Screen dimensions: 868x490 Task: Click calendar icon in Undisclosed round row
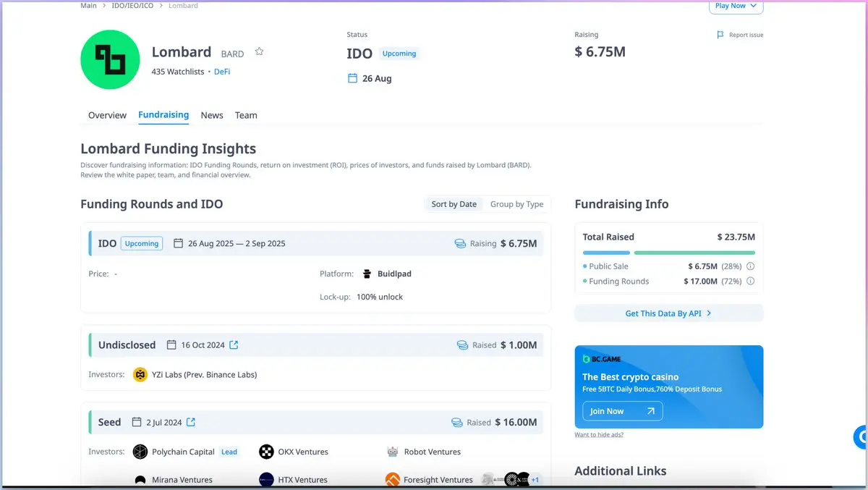[x=171, y=345]
